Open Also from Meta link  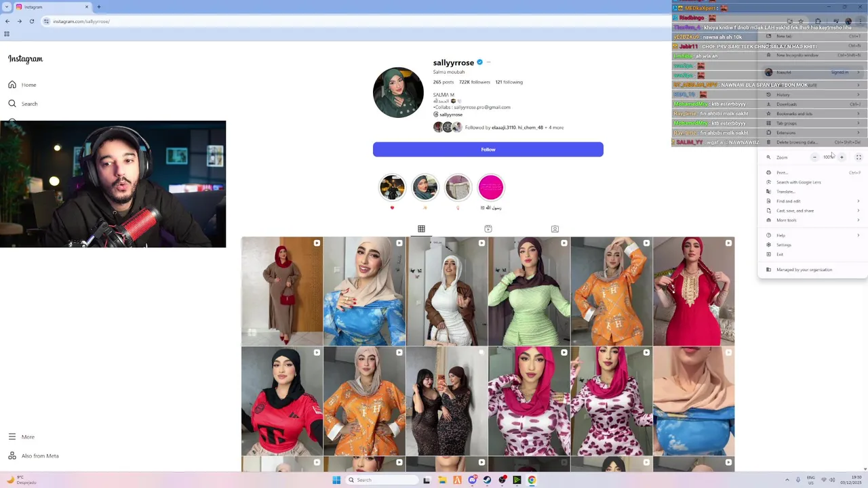click(x=33, y=455)
